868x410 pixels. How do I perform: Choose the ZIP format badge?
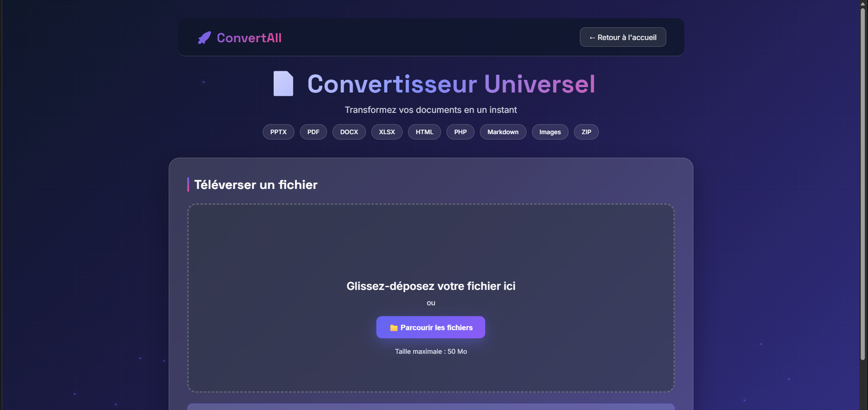point(586,132)
